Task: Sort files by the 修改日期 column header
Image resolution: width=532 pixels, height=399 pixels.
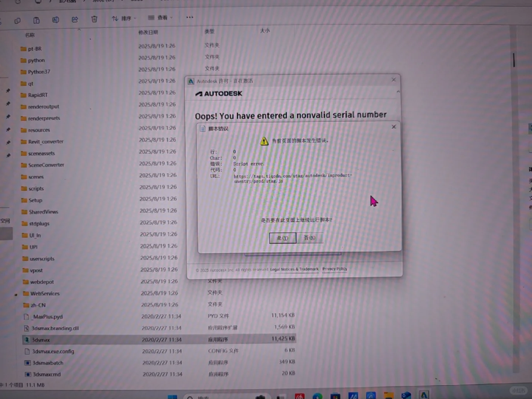Action: pos(148,32)
